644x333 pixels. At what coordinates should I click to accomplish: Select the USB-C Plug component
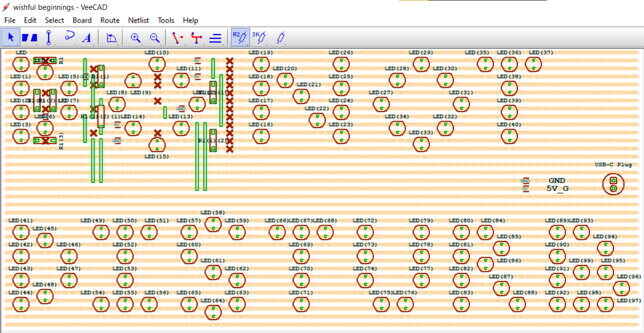613,184
